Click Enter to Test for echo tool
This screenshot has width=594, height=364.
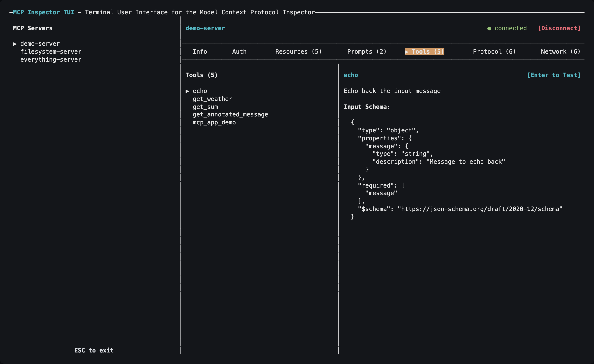point(554,75)
